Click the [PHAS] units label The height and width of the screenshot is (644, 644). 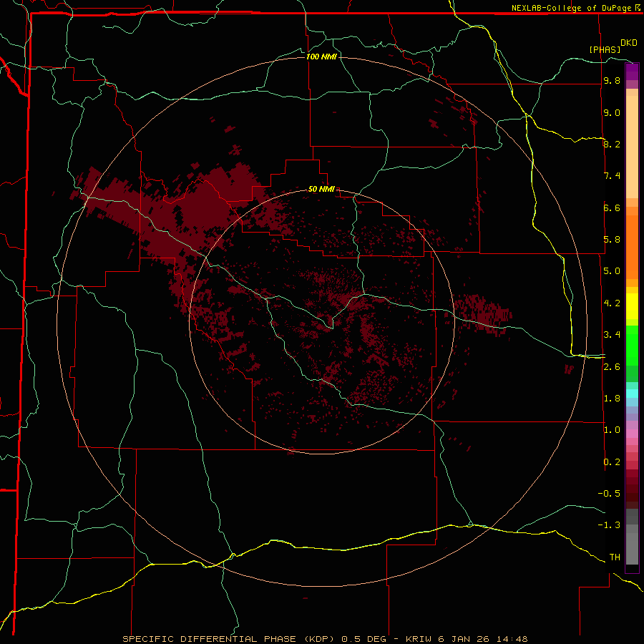pyautogui.click(x=605, y=49)
